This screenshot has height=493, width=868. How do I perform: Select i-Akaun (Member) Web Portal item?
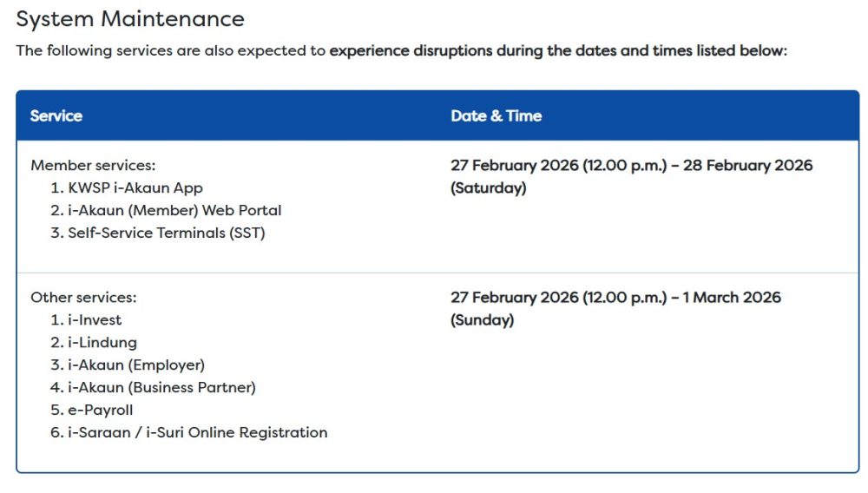coord(174,210)
